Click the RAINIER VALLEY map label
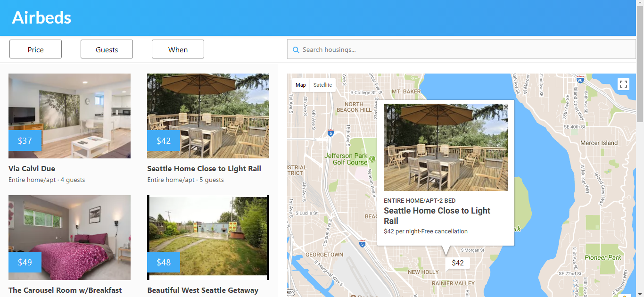 pos(453,283)
